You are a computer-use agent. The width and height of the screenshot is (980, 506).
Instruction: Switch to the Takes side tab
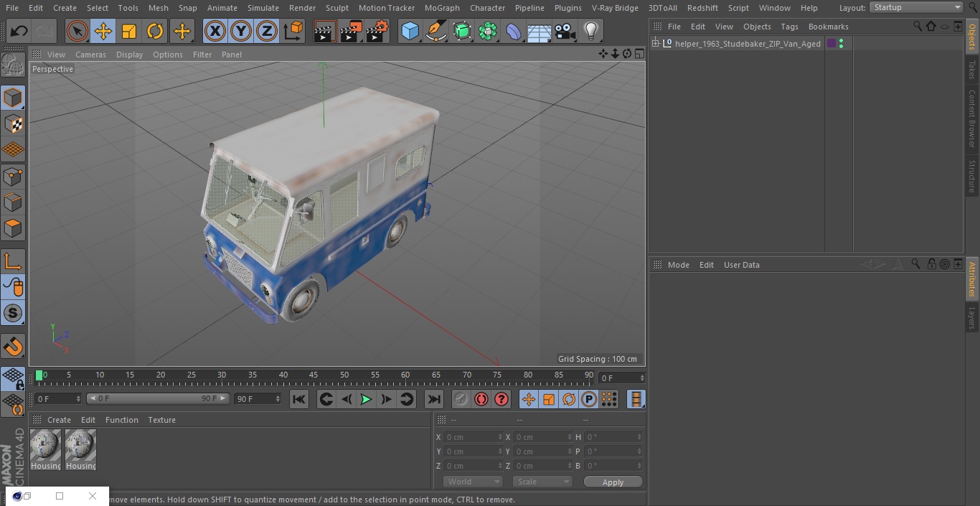pyautogui.click(x=972, y=70)
